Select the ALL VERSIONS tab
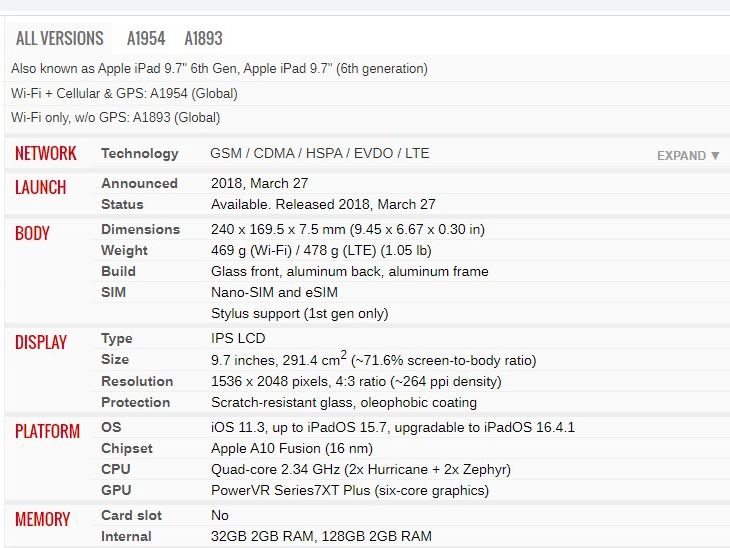730x548 pixels. 60,38
